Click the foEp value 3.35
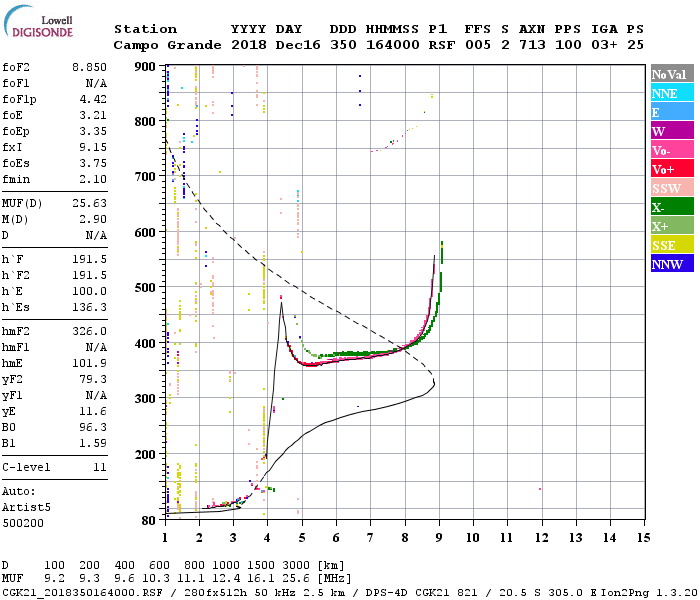This screenshot has width=700, height=600. click(93, 132)
